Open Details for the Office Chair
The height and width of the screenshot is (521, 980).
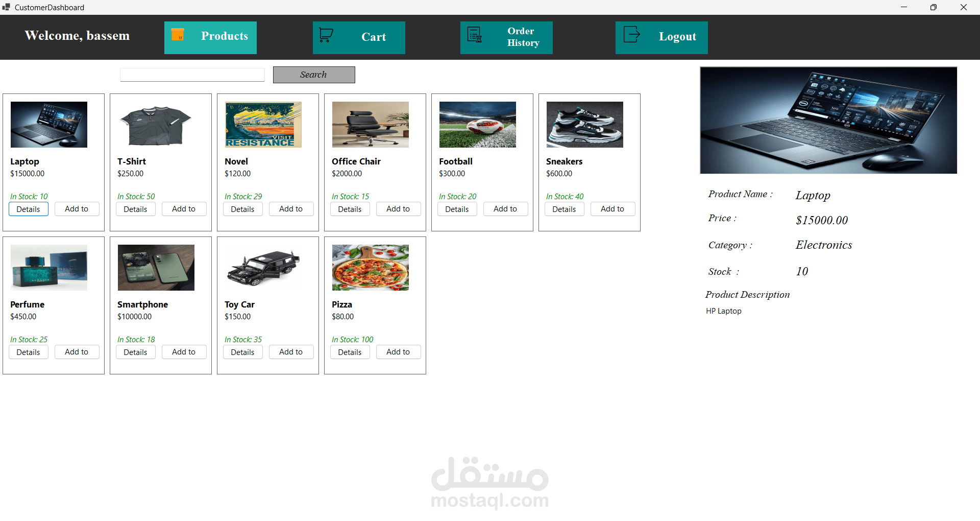(x=350, y=208)
